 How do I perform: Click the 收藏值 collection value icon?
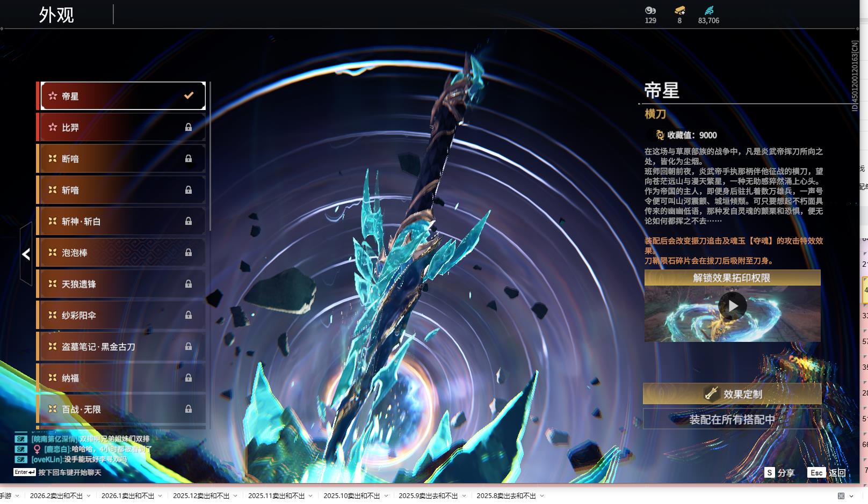[x=660, y=135]
